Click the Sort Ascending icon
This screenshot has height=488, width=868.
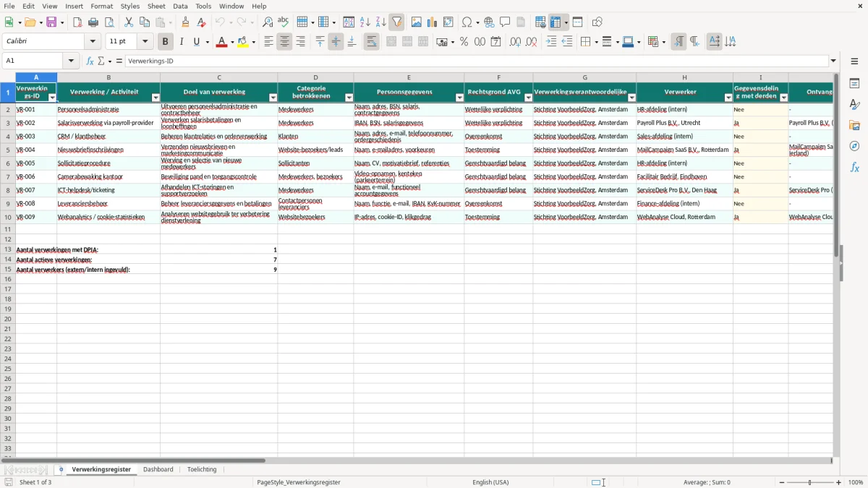pyautogui.click(x=365, y=22)
